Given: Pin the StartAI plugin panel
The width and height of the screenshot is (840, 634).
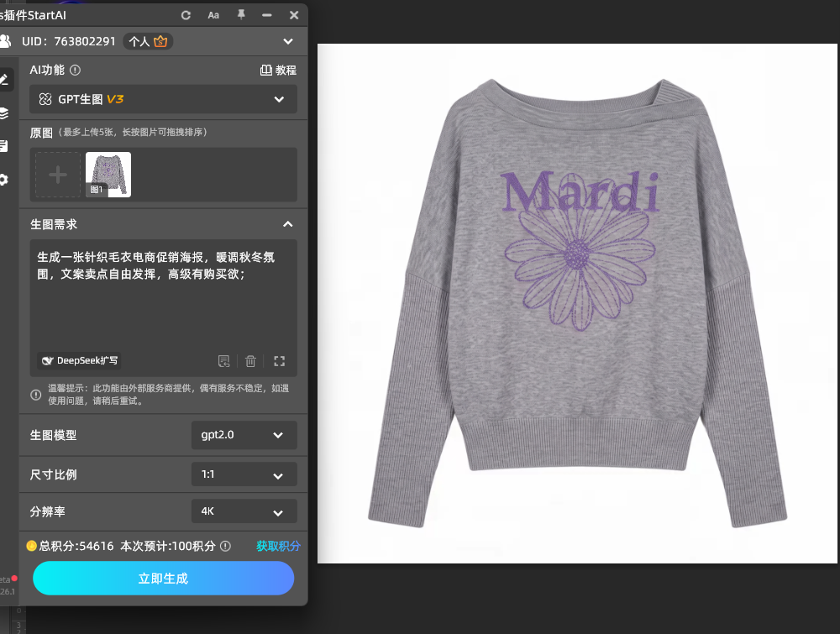Looking at the screenshot, I should coord(241,15).
